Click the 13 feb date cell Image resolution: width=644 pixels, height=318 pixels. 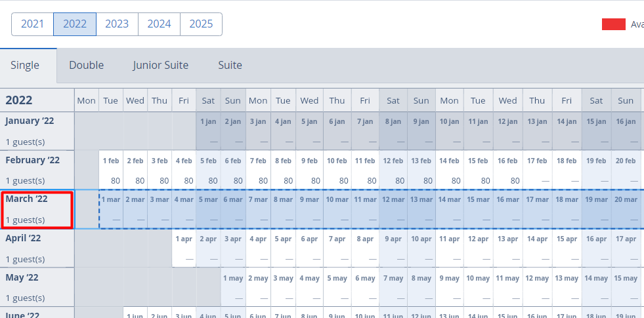(421, 170)
